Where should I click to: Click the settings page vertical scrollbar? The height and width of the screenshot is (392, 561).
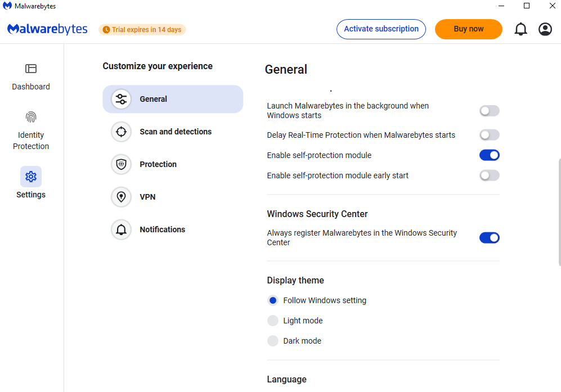(559, 211)
